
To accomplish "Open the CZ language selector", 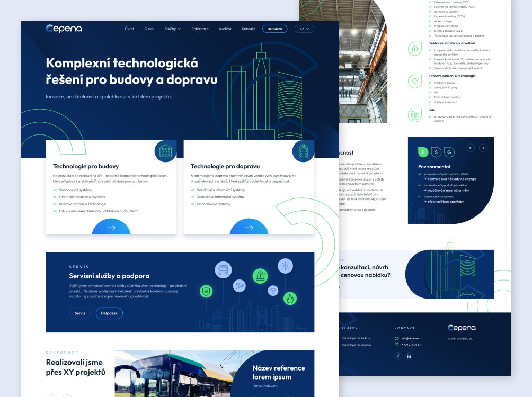I will (x=304, y=29).
